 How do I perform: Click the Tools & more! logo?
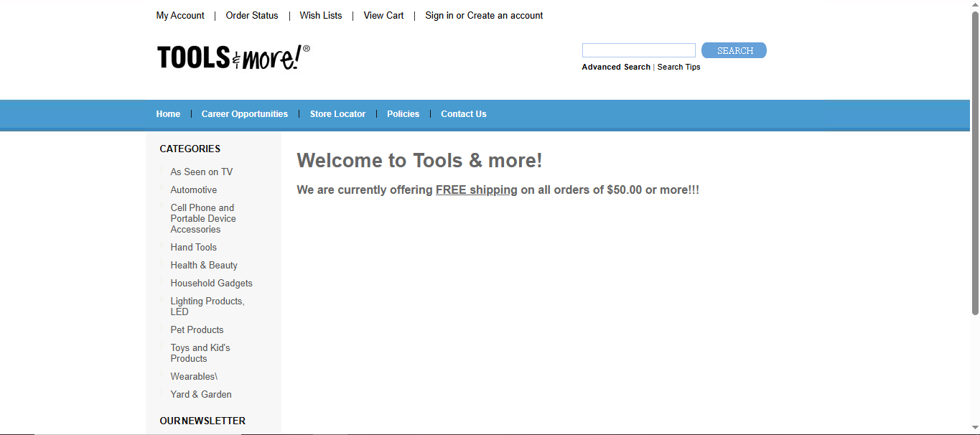[x=233, y=57]
